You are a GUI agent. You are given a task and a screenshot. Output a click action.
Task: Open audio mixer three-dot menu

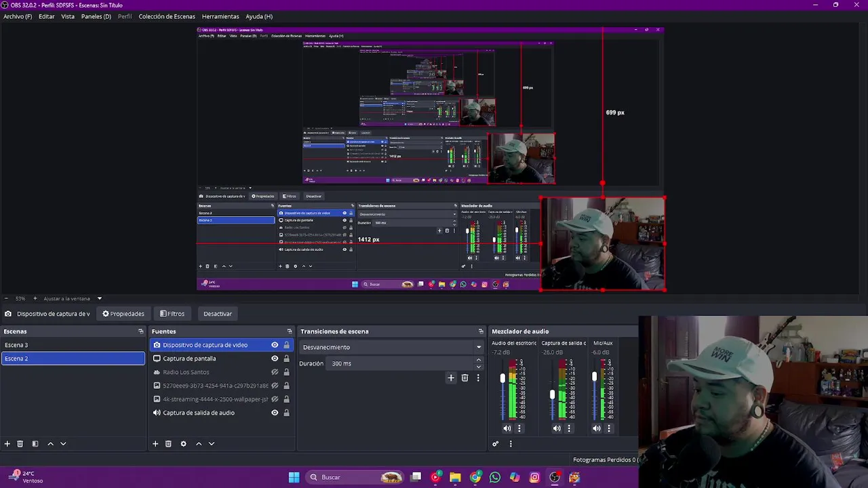click(511, 444)
